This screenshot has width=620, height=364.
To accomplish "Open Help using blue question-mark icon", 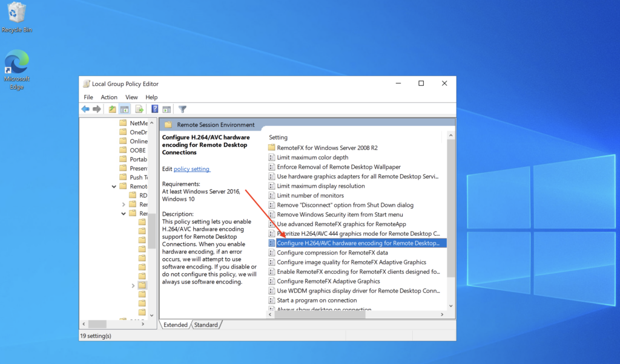I will [x=155, y=109].
